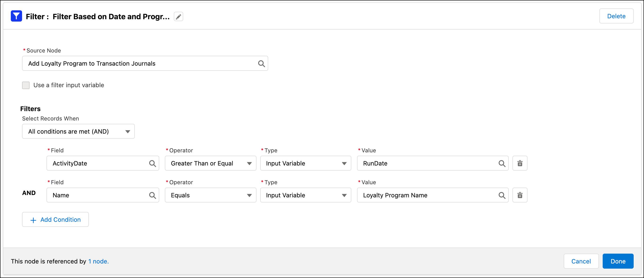Expand the Greater Than or Equal operator dropdown

(x=249, y=163)
